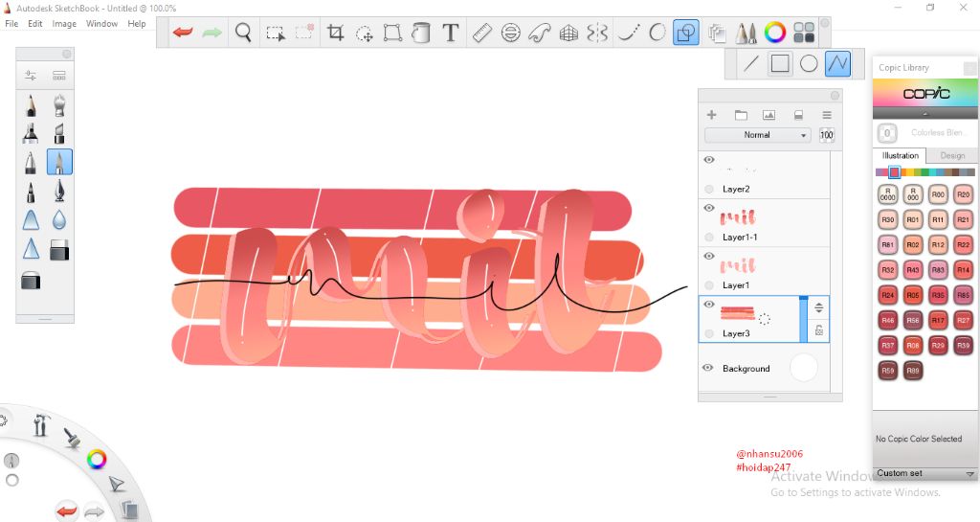
Task: Open the Ellipse guide tool
Action: [x=511, y=33]
